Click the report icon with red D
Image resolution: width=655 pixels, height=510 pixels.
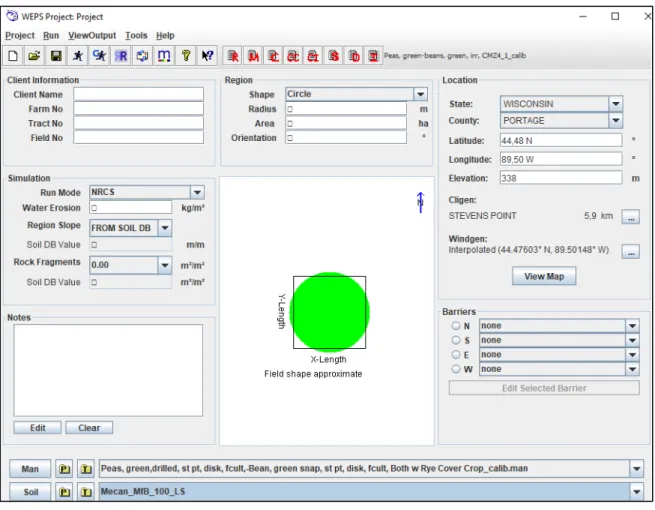click(353, 56)
